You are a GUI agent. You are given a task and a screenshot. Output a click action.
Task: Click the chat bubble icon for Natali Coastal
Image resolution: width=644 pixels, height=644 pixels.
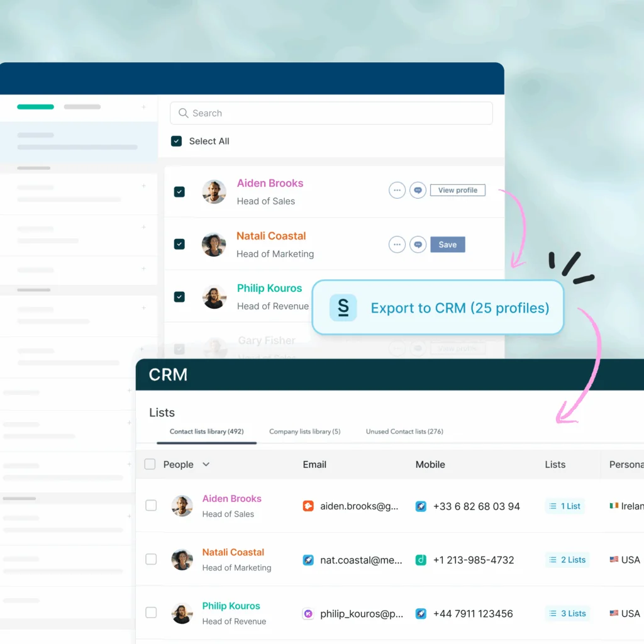(418, 245)
